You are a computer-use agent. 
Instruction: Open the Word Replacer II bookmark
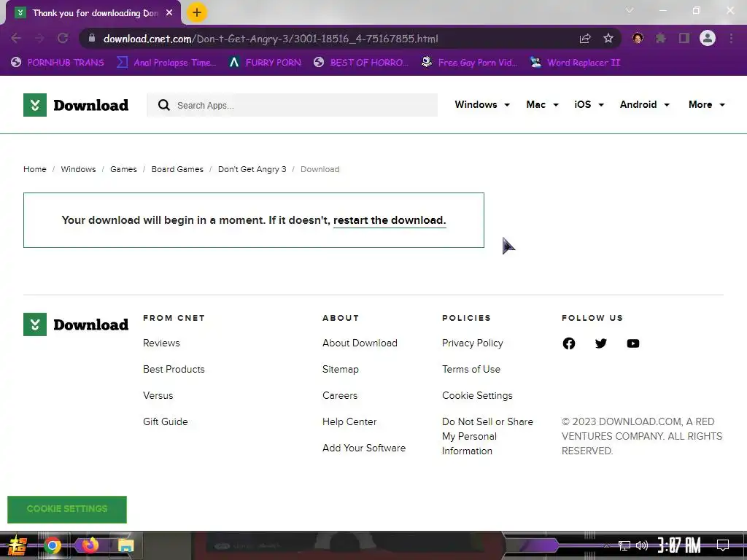pyautogui.click(x=575, y=63)
